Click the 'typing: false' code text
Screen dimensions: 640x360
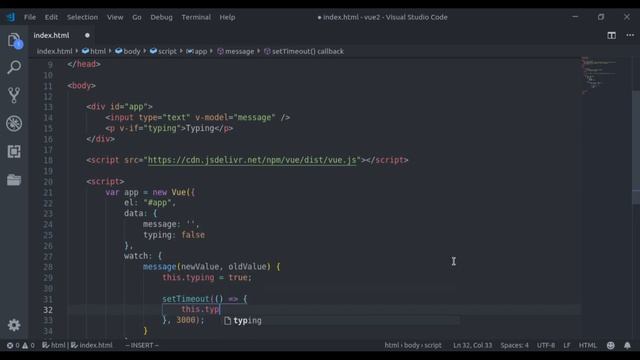click(174, 235)
